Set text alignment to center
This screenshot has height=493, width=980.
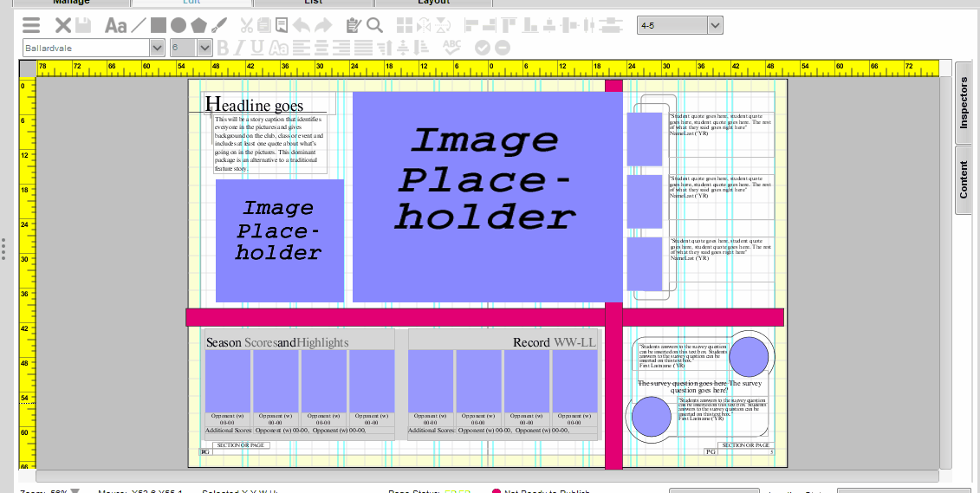(x=321, y=48)
